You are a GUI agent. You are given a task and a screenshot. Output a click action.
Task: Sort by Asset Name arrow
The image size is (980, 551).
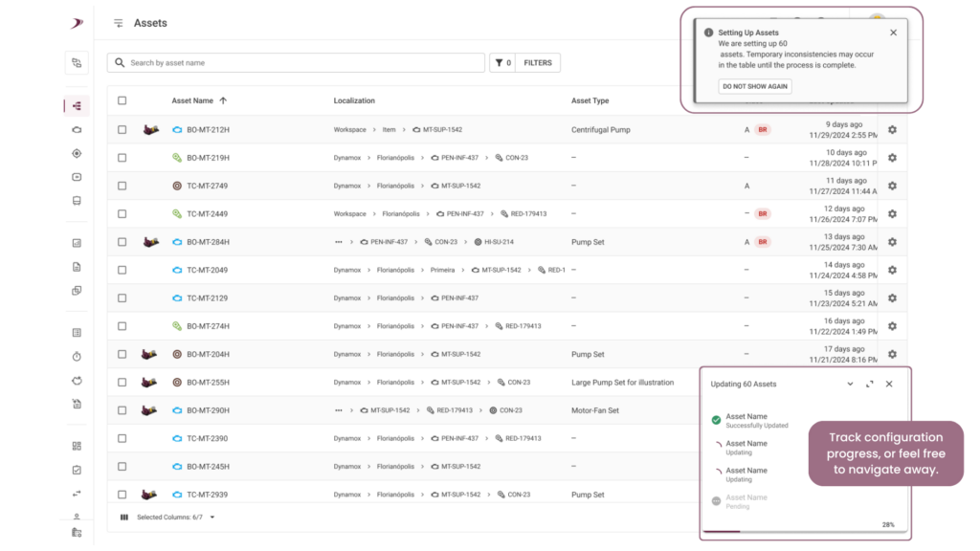(223, 100)
